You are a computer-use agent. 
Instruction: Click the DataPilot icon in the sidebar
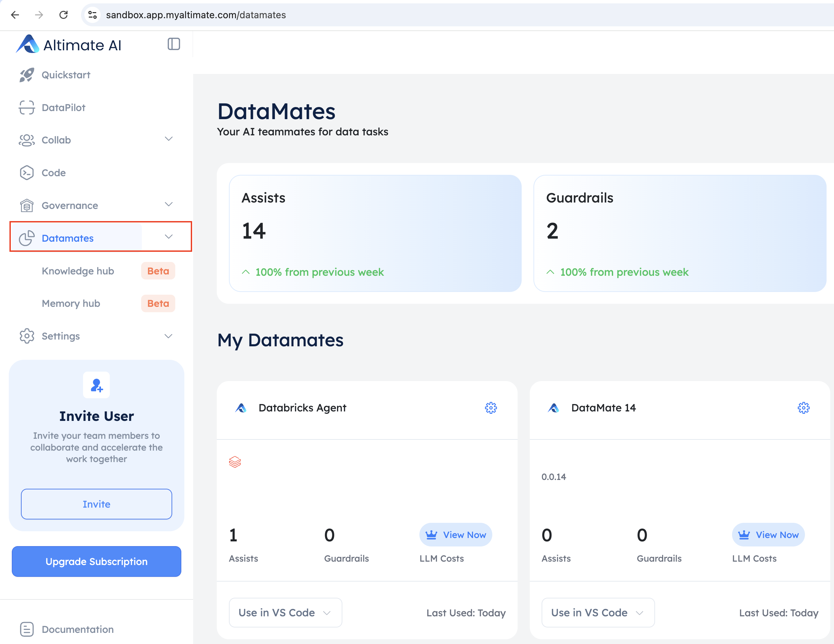pos(27,108)
